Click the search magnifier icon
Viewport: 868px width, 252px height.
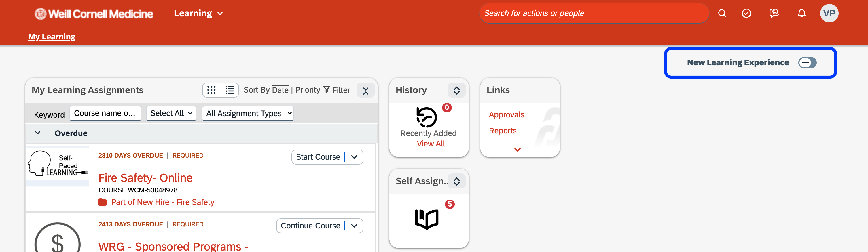click(722, 14)
